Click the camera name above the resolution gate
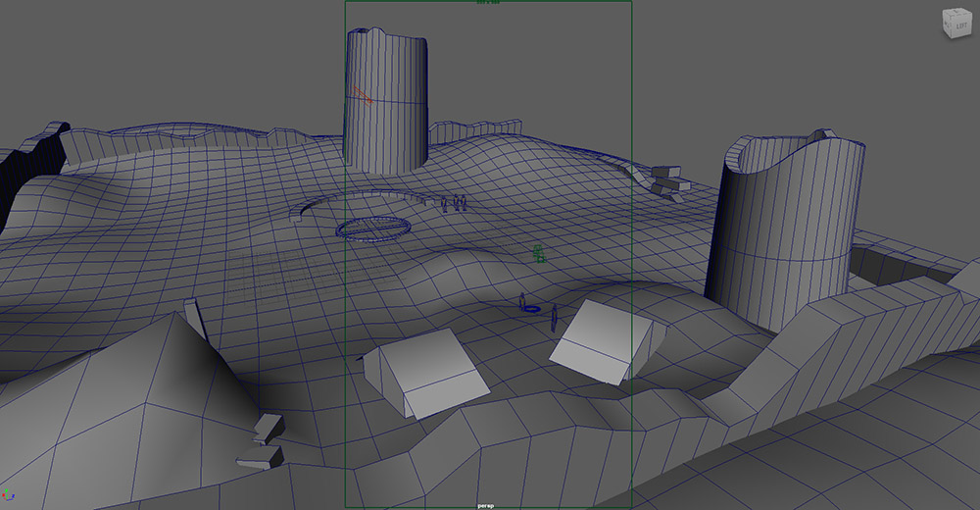 coord(487,3)
